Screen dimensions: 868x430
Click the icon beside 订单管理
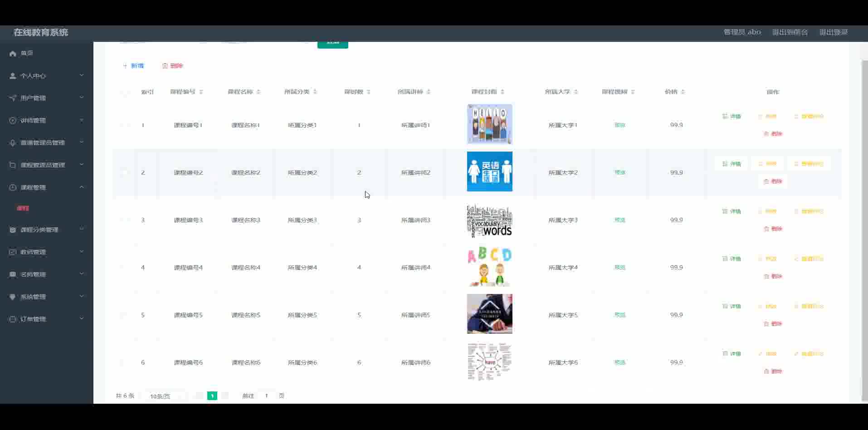tap(13, 319)
